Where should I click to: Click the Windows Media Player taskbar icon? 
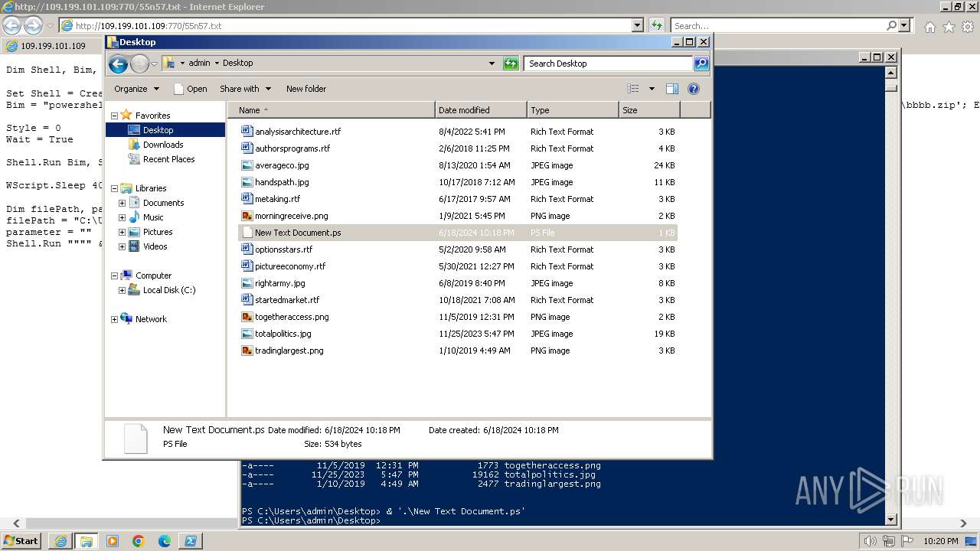tap(112, 541)
